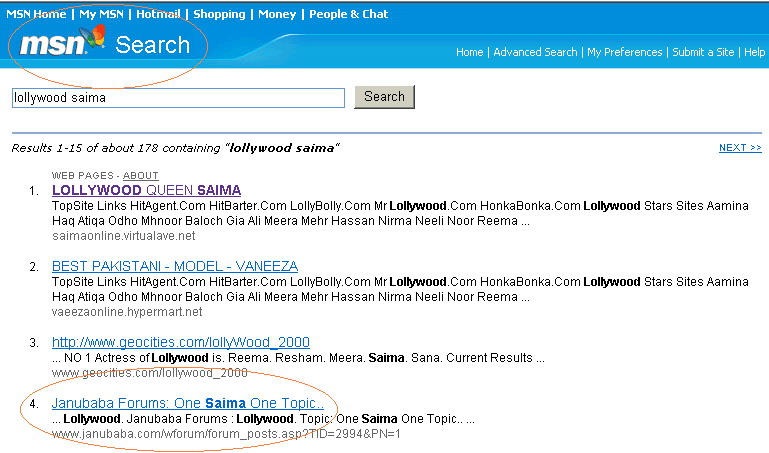769x453 pixels.
Task: Open the MSN Home link
Action: point(36,14)
